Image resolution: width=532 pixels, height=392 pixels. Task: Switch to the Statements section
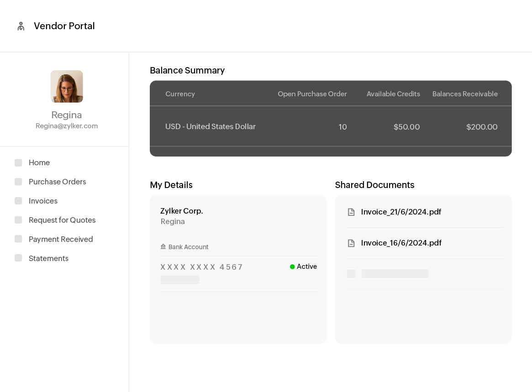click(48, 258)
